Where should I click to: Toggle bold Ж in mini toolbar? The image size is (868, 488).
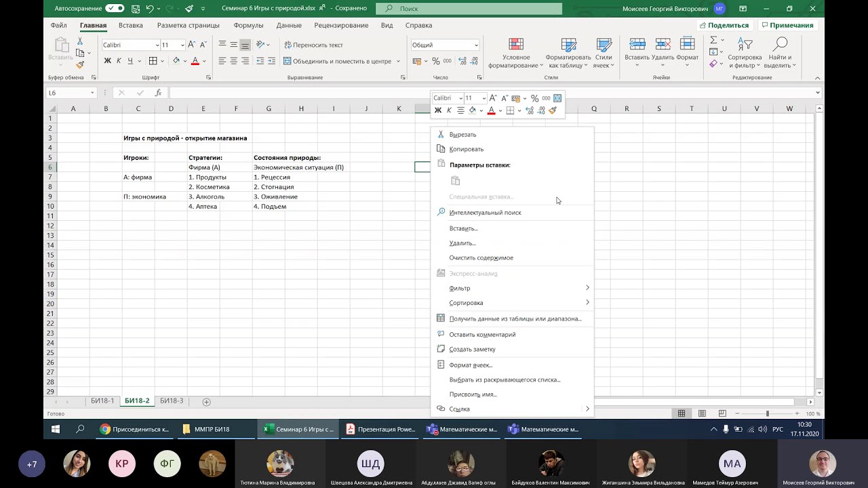click(438, 110)
